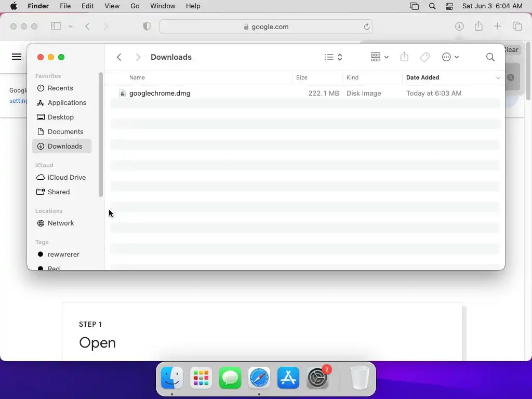Open Messages from the Dock

tap(230, 378)
